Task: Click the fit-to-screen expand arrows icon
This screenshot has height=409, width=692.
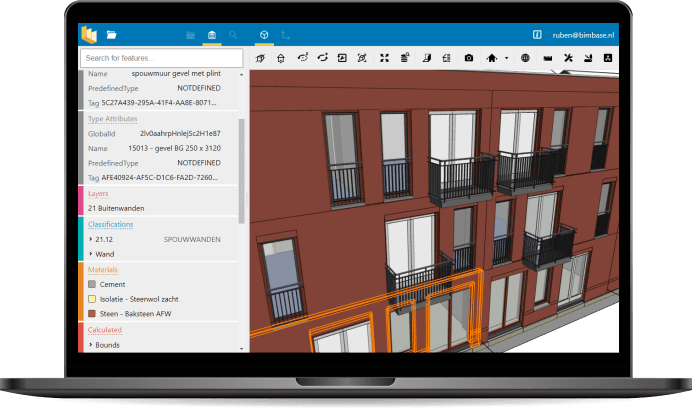Action: [383, 59]
